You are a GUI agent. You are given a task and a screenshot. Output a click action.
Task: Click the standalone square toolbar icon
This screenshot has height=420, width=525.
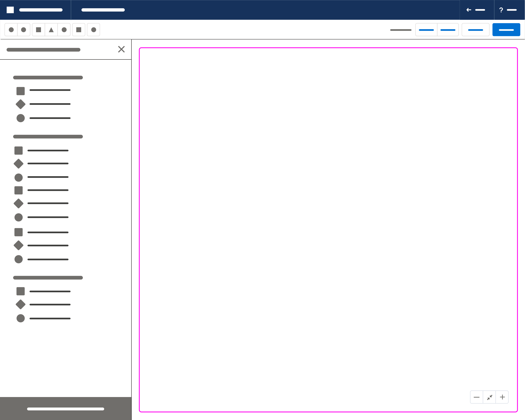tap(79, 30)
